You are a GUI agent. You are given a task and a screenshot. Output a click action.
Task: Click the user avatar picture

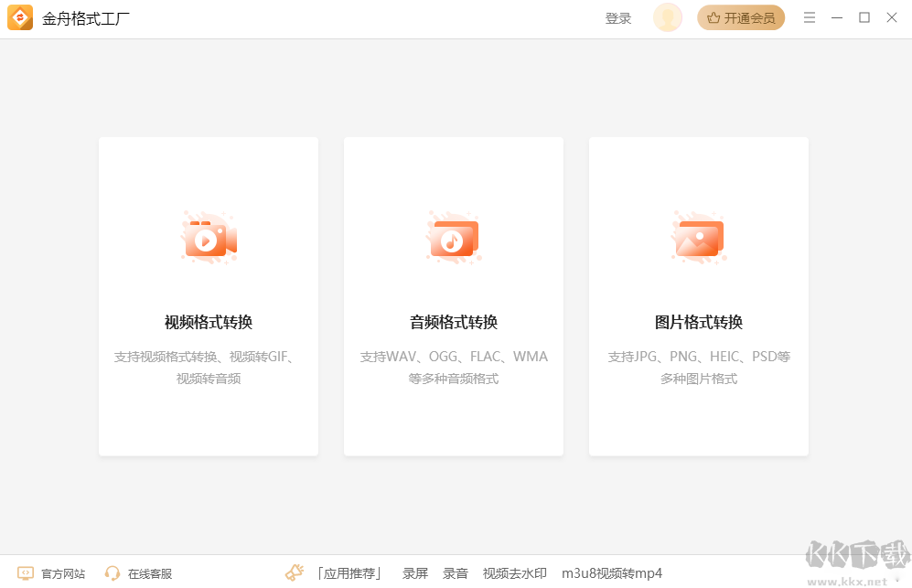[x=667, y=17]
